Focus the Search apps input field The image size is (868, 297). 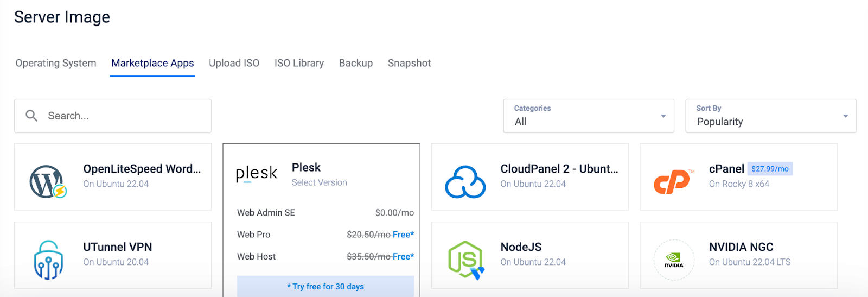(x=113, y=116)
